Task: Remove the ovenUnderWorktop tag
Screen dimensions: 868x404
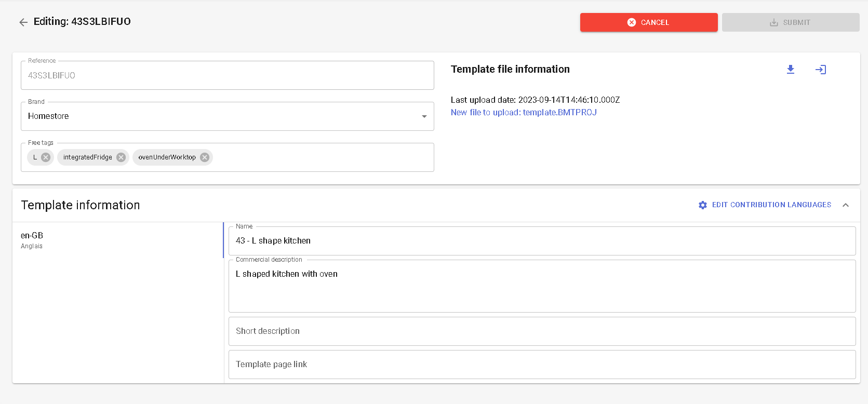Action: click(205, 157)
